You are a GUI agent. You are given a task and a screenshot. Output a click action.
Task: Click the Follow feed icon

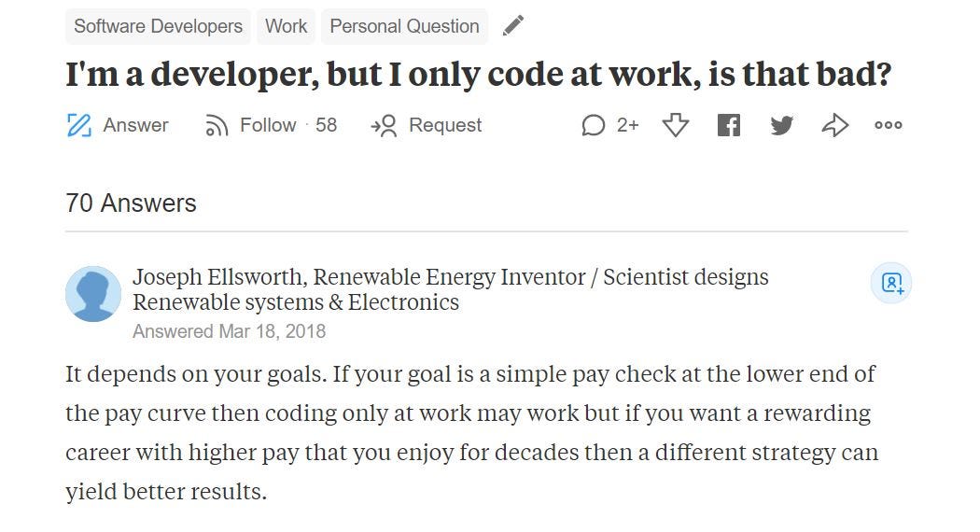click(217, 125)
